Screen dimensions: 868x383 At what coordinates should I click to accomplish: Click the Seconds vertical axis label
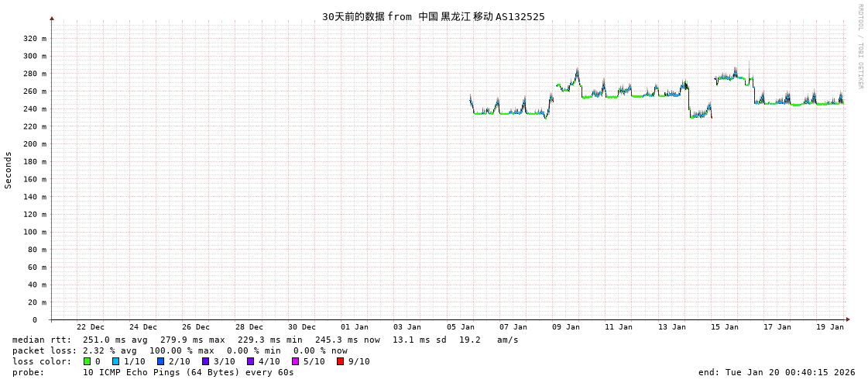pyautogui.click(x=9, y=170)
